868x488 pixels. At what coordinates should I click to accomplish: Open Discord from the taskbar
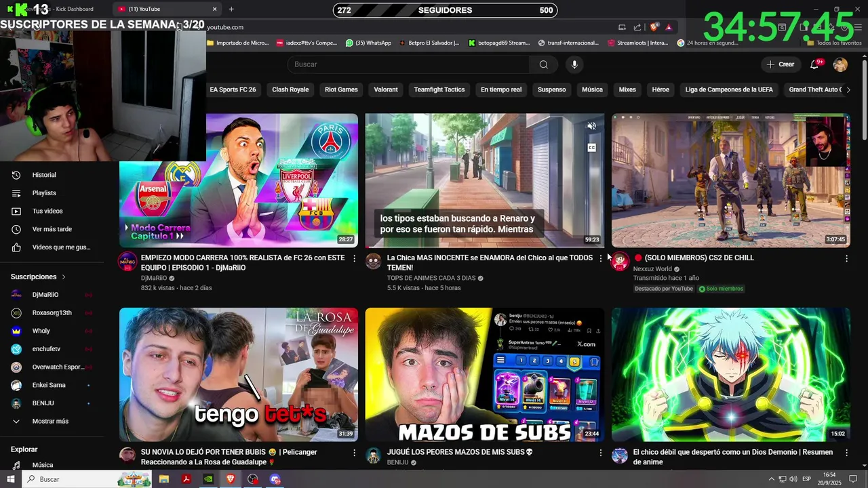pyautogui.click(x=275, y=479)
